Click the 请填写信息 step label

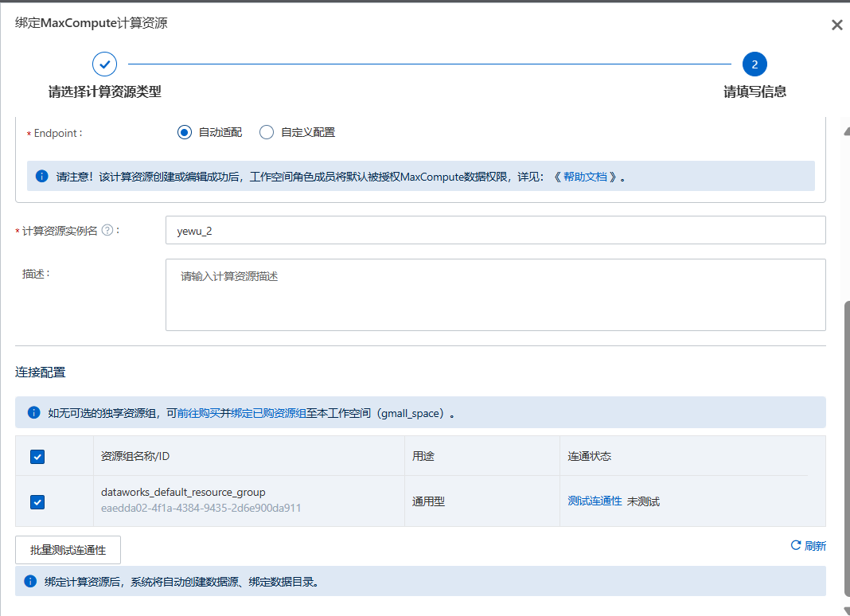pos(754,92)
